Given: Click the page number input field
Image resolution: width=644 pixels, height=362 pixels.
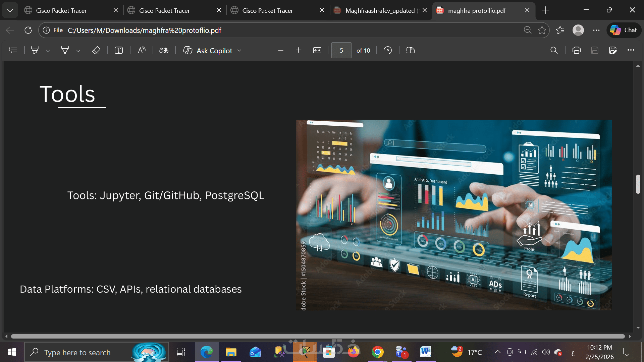Looking at the screenshot, I should (x=341, y=50).
